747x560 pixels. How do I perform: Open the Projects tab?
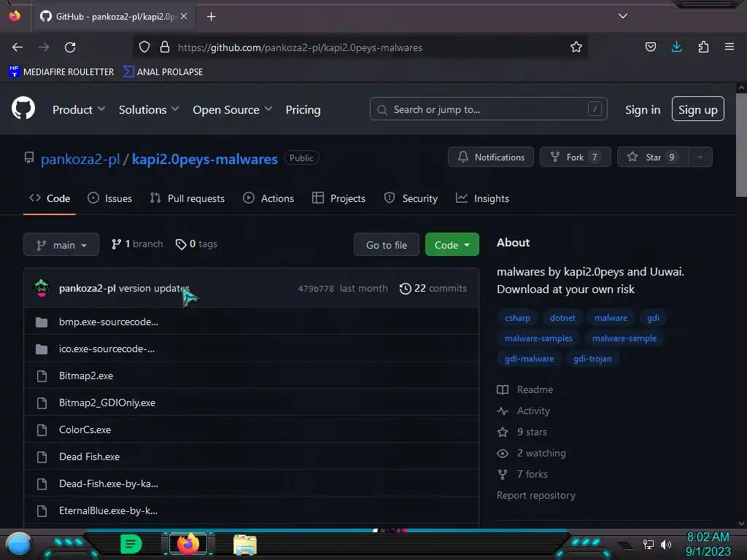pyautogui.click(x=338, y=198)
